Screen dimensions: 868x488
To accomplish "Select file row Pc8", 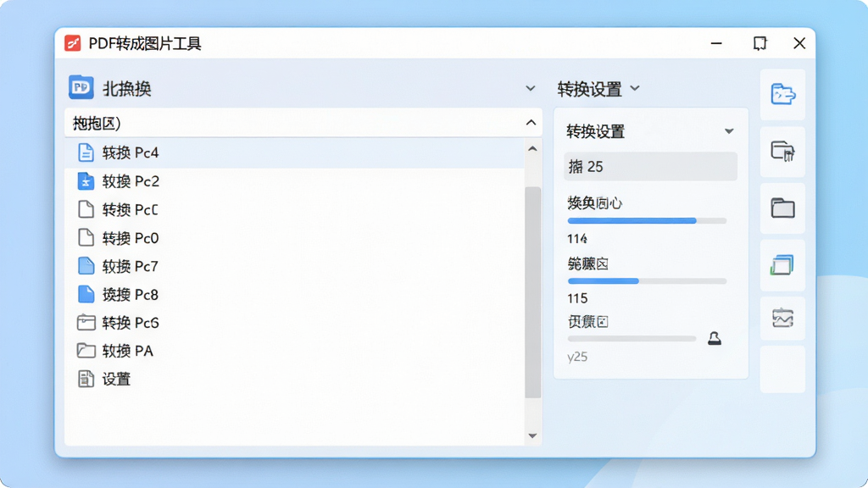I will tap(294, 294).
